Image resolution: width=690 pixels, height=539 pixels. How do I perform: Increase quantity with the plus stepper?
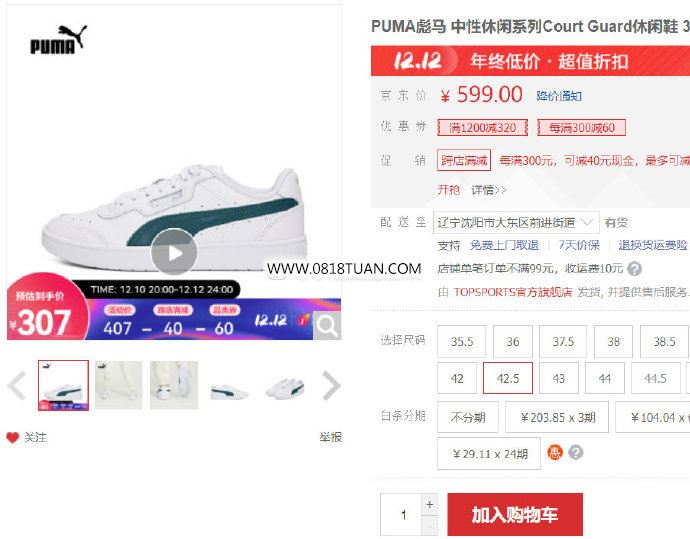[x=430, y=504]
